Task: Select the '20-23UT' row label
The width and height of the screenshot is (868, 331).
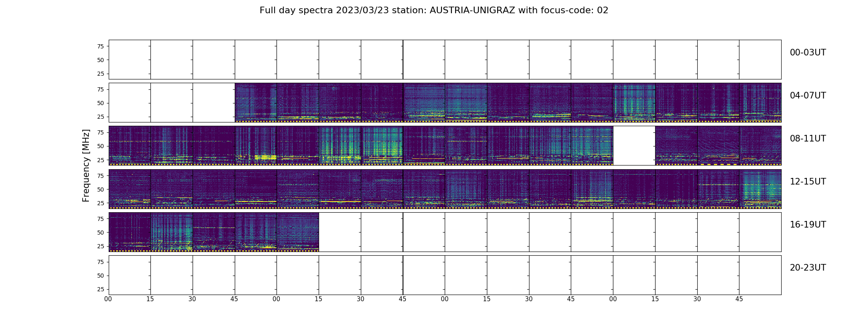Action: pos(808,268)
